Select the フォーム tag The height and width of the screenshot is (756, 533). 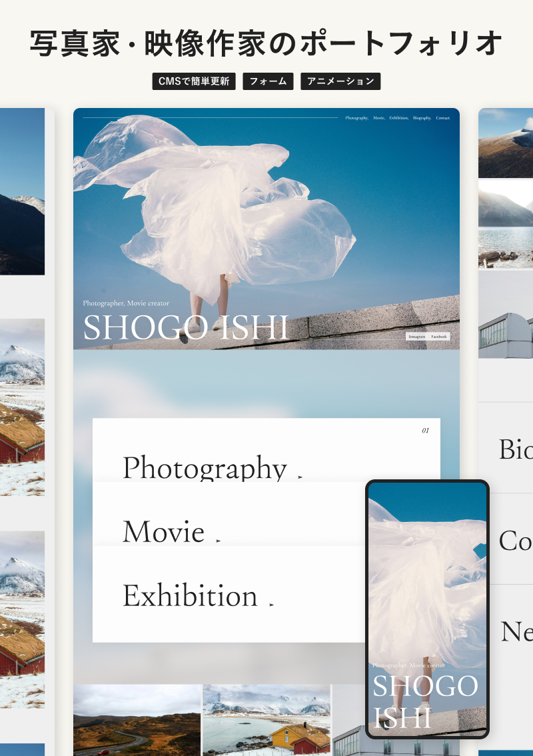click(x=268, y=81)
